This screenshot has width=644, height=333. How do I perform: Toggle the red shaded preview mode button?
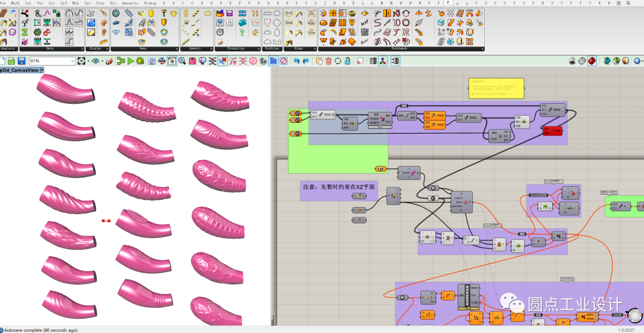[x=592, y=61]
